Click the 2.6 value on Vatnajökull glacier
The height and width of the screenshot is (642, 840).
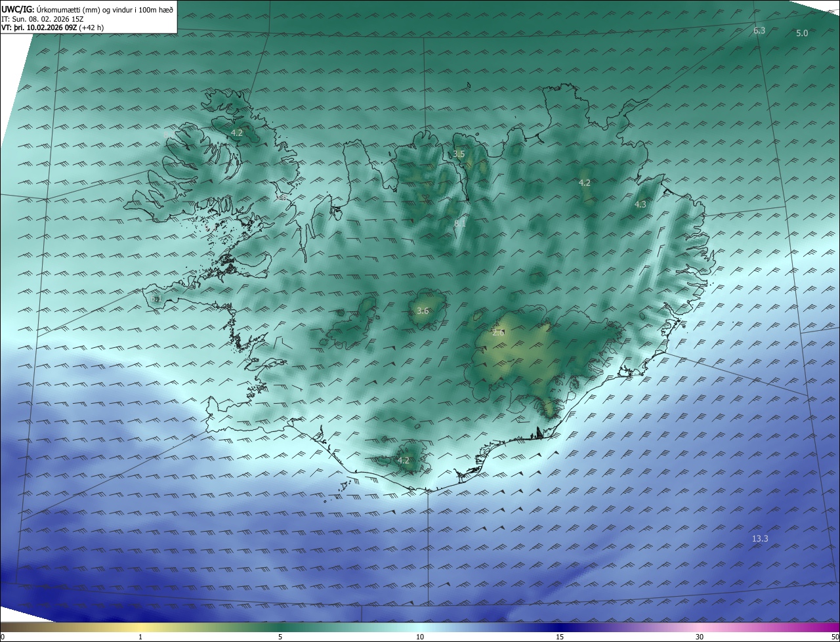pyautogui.click(x=499, y=333)
